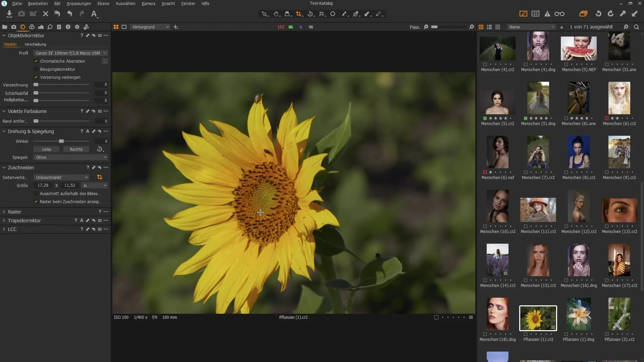Image resolution: width=644 pixels, height=362 pixels.
Task: Select the Menschen (5).NEF watermelon thumbnail
Action: click(579, 49)
